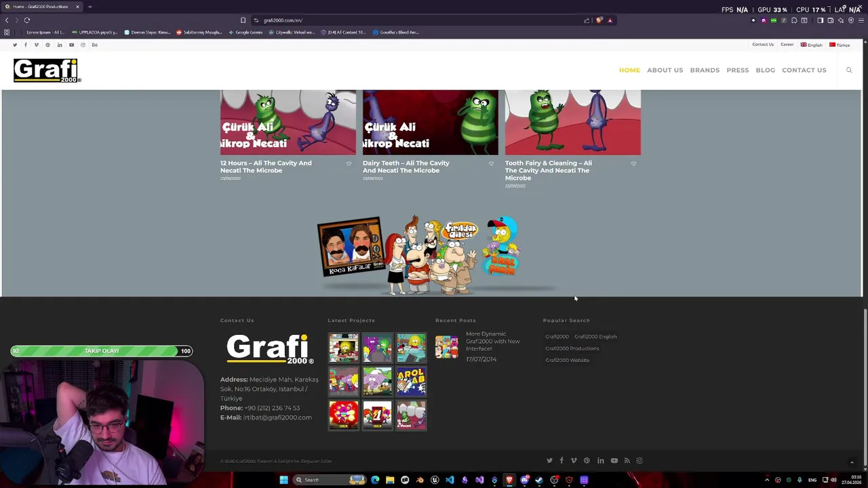Viewport: 868px width, 488px height.
Task: Open the Google Gemini bookmark
Action: [245, 33]
